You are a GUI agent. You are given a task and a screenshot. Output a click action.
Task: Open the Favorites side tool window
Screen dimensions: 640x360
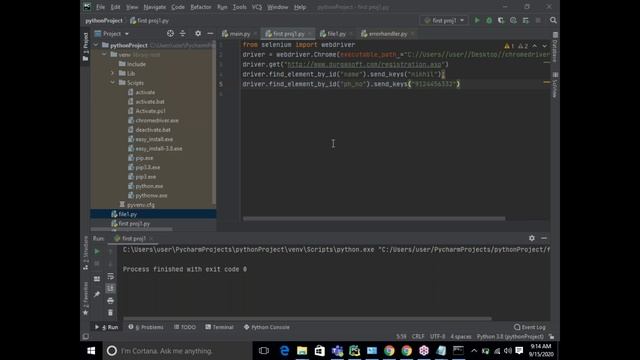click(x=85, y=298)
